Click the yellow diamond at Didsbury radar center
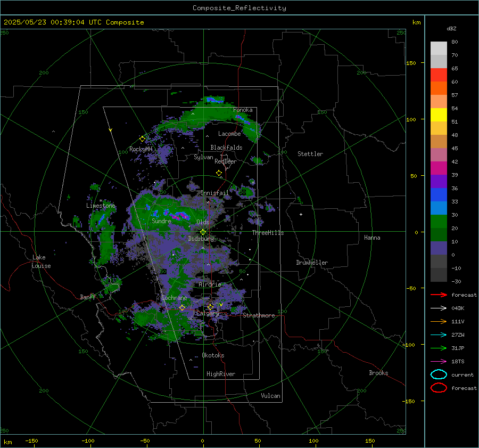This screenshot has width=479, height=448. pyautogui.click(x=203, y=232)
